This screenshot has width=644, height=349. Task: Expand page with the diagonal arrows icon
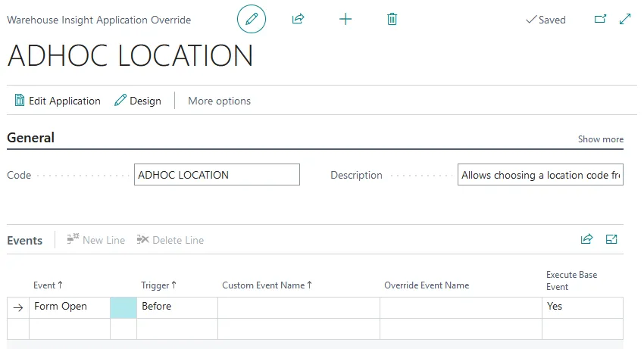point(625,19)
